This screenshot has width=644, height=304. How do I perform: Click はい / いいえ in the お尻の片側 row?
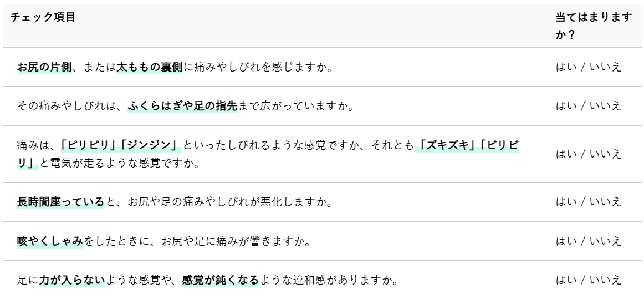tap(587, 68)
